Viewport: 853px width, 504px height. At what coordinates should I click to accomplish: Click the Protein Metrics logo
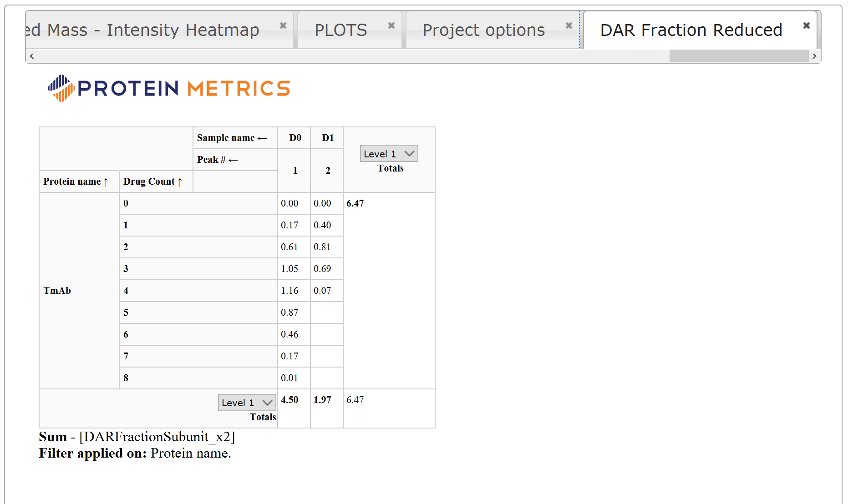click(169, 88)
